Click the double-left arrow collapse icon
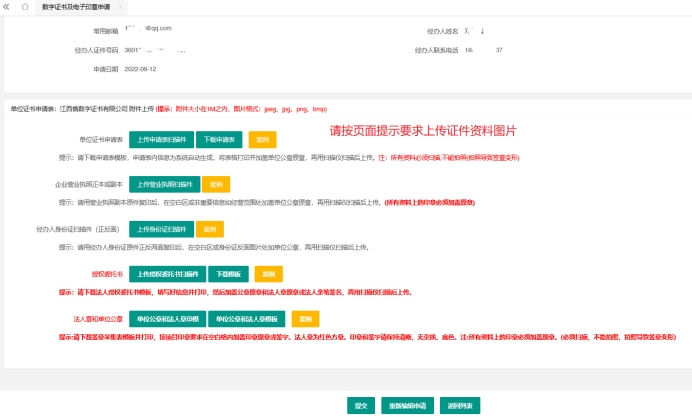Viewport: 692px width, 417px height. 7,6
